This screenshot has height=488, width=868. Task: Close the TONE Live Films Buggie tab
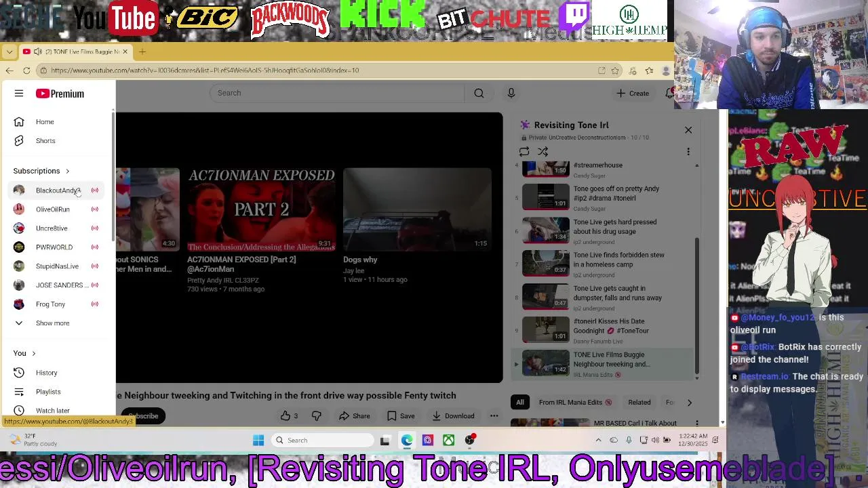click(x=125, y=52)
